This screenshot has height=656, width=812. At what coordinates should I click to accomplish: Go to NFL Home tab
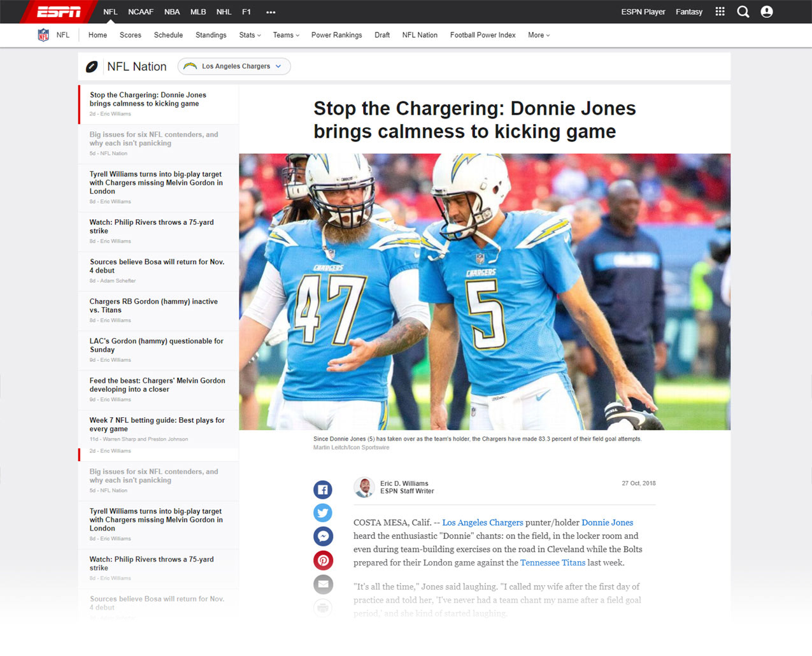[97, 35]
